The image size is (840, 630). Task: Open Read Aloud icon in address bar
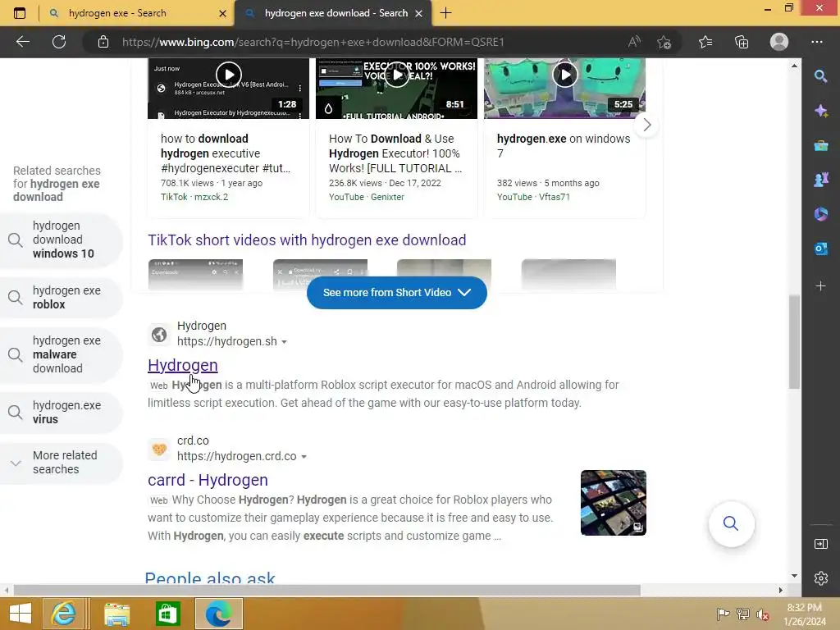pos(634,42)
